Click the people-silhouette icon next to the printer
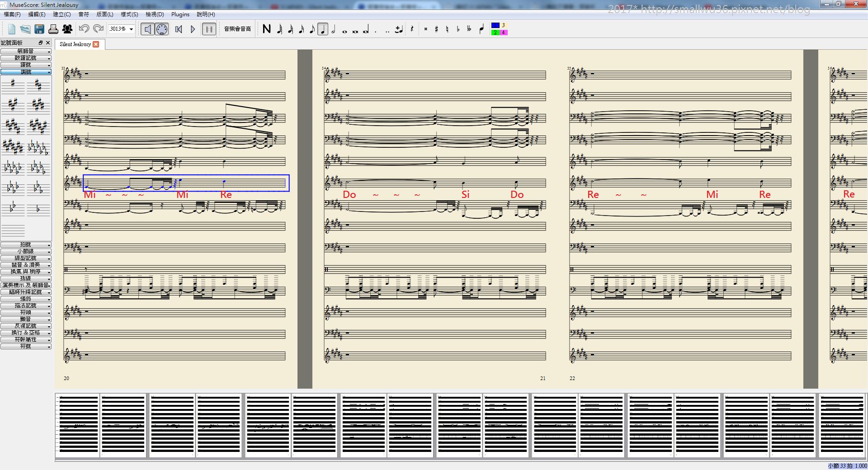 point(67,29)
